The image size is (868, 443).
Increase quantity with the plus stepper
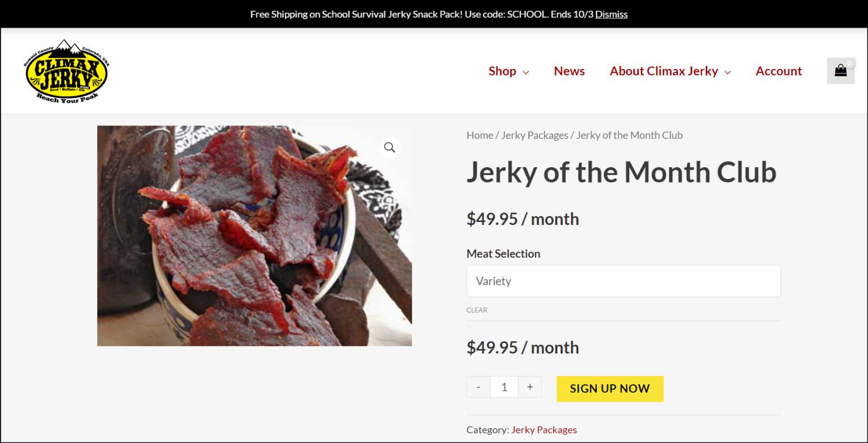click(x=530, y=386)
